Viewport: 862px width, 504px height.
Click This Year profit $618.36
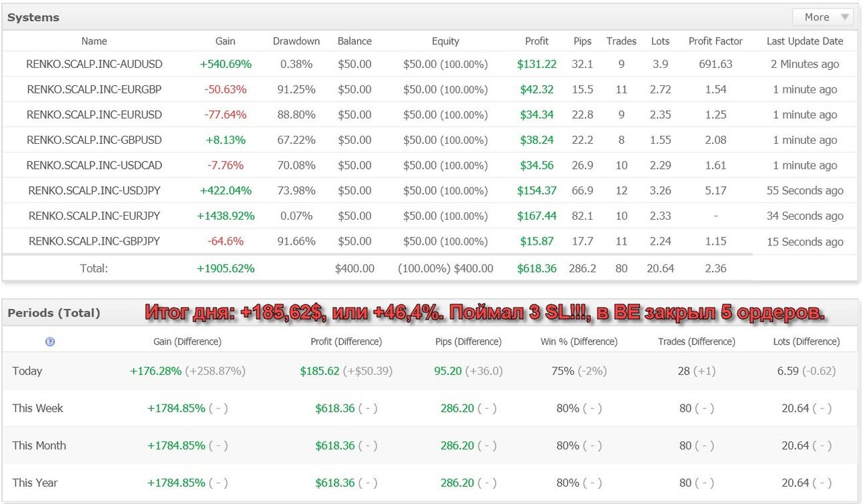pos(335,482)
